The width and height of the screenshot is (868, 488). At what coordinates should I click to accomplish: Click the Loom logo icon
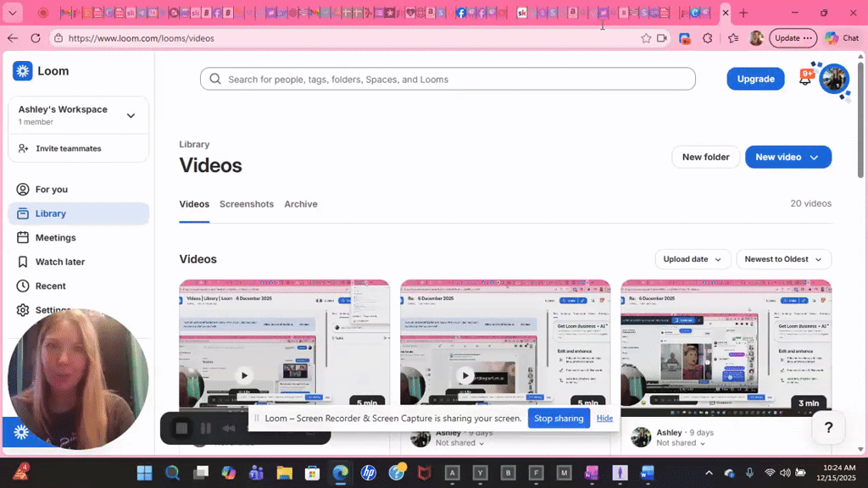[23, 71]
